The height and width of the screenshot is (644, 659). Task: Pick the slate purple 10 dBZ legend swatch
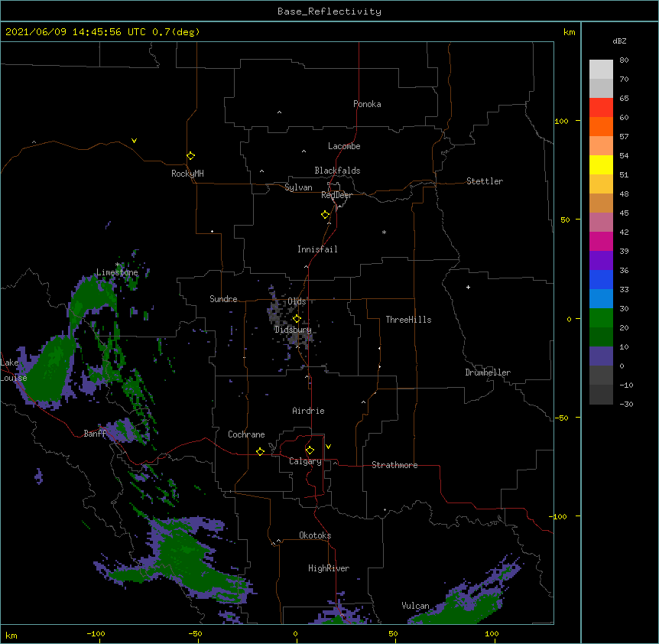[x=601, y=356]
